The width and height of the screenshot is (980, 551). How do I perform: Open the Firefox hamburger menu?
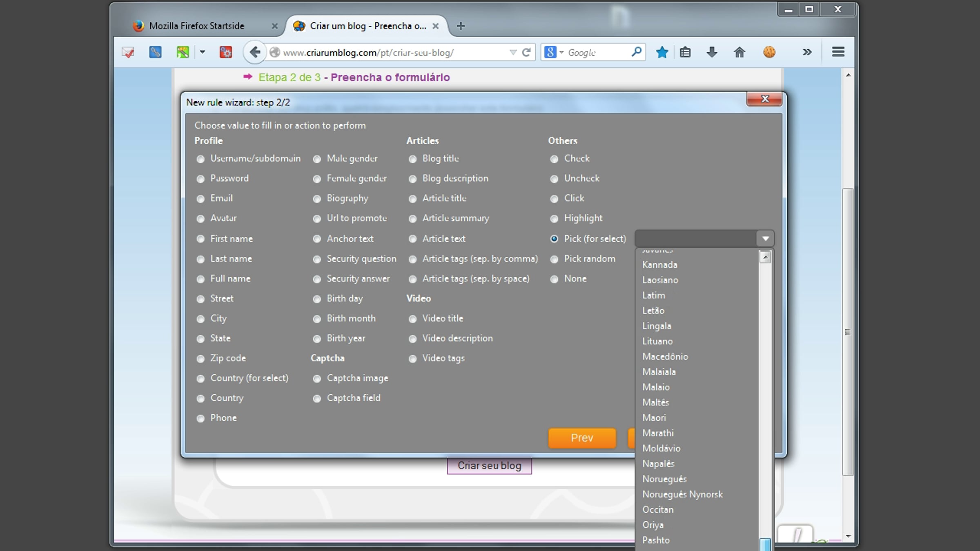click(838, 52)
